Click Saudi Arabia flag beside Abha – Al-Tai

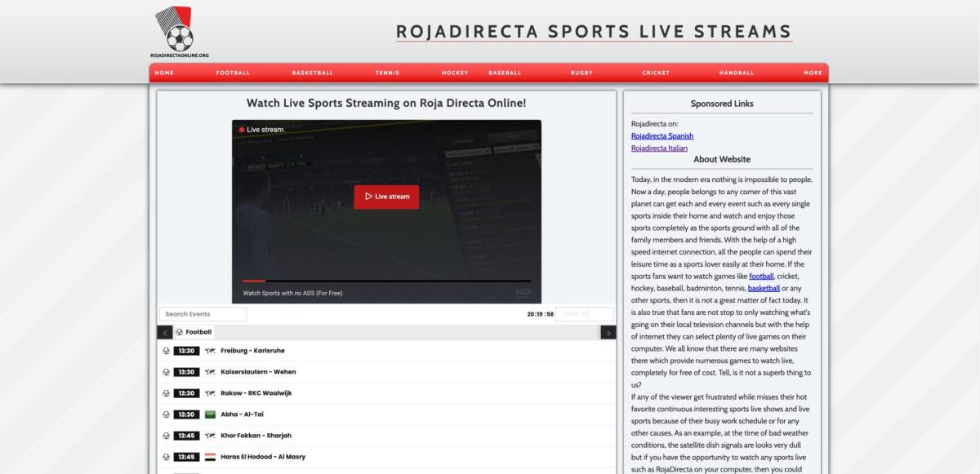coord(210,414)
